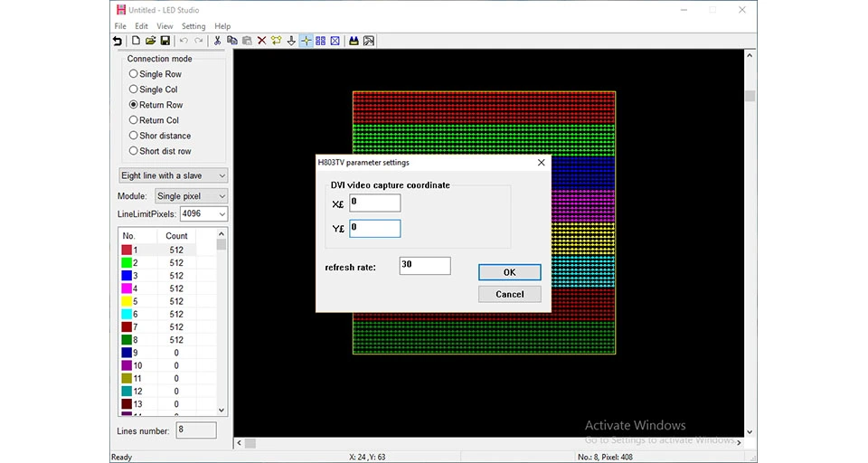868x463 pixels.
Task: Open a file using the folder icon
Action: [150, 41]
